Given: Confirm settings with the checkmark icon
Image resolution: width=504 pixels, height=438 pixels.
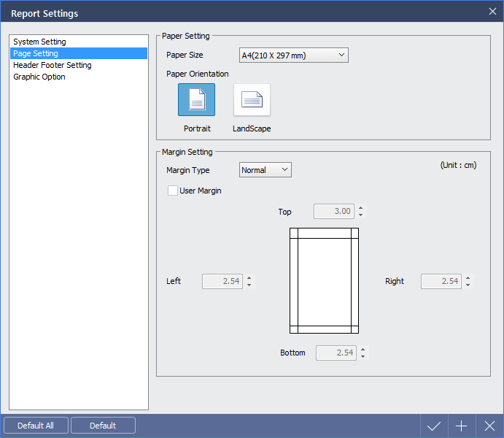Looking at the screenshot, I should click(x=434, y=426).
